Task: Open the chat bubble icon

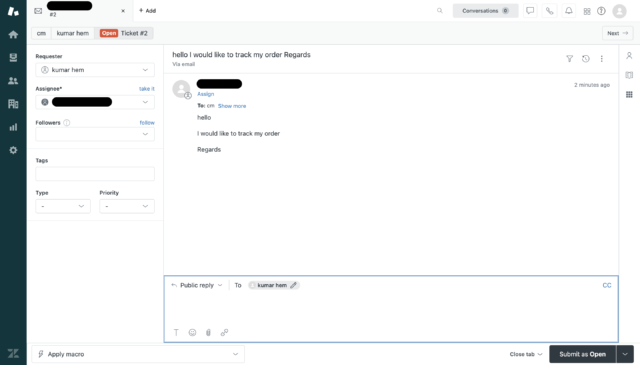Action: click(x=530, y=11)
